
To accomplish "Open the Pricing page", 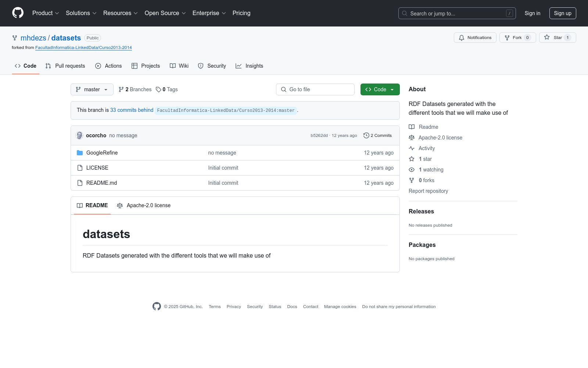I will coord(241,13).
